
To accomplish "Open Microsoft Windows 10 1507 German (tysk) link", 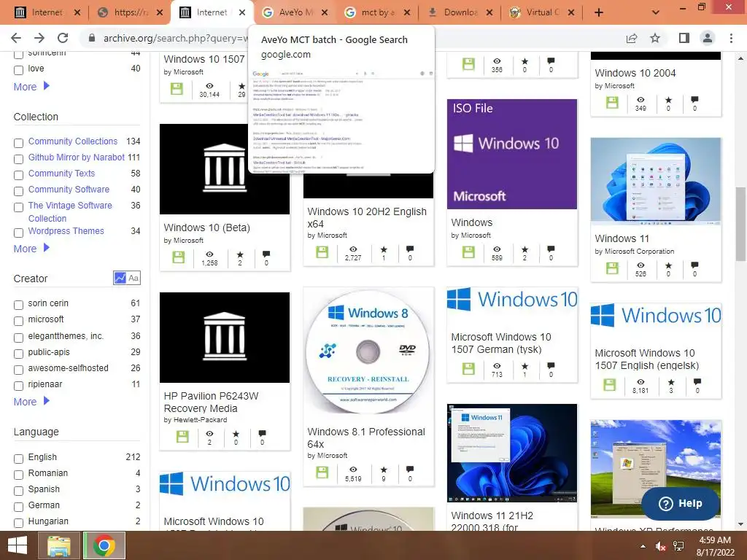I will point(501,343).
